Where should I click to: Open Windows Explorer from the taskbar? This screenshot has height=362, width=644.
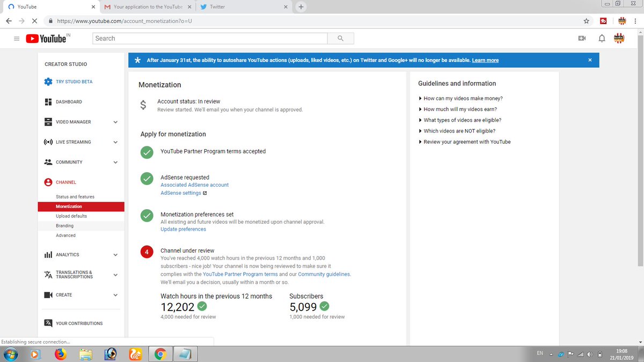pyautogui.click(x=85, y=354)
